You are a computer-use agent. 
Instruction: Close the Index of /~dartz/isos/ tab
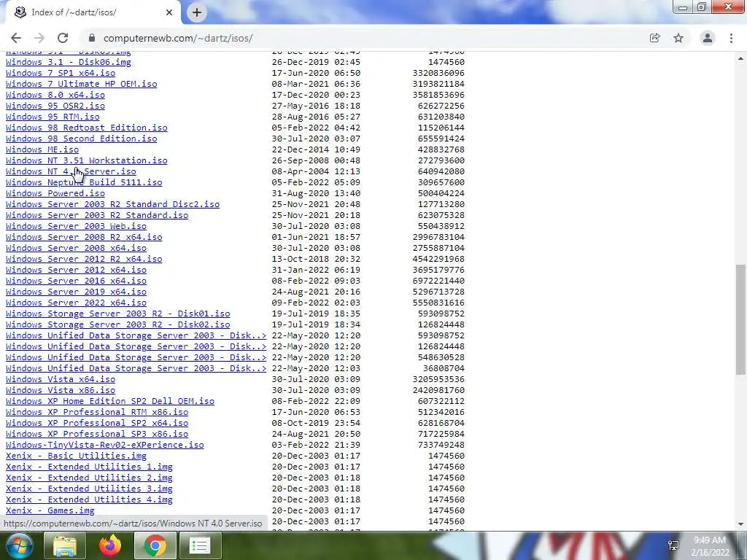[x=169, y=12]
